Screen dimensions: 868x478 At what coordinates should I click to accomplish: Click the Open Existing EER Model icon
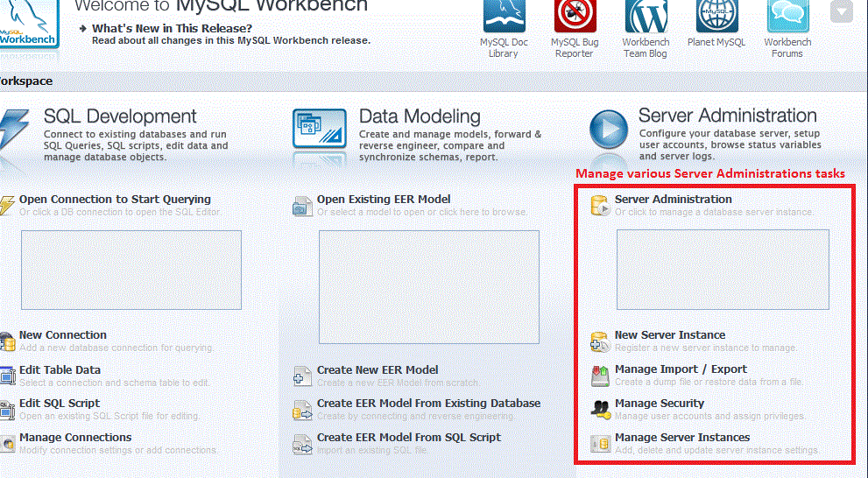(x=302, y=206)
